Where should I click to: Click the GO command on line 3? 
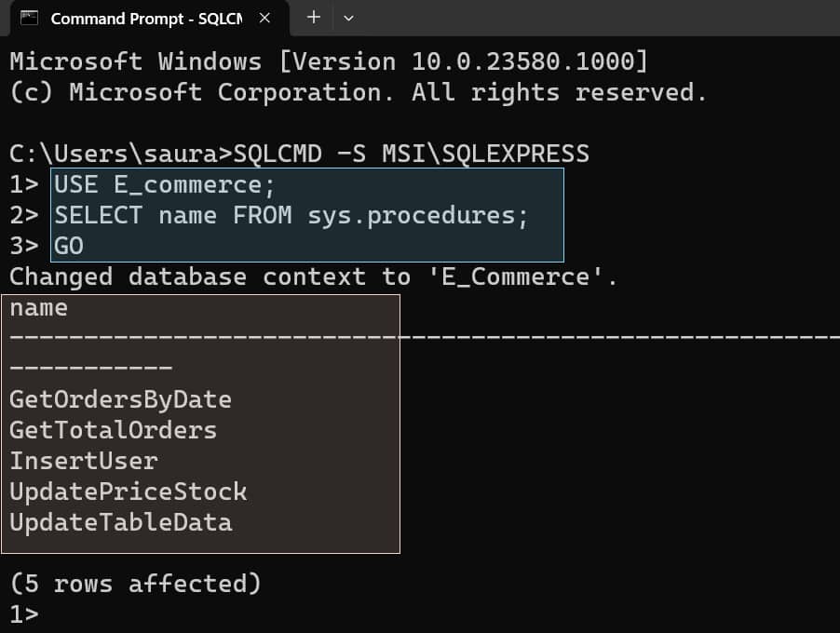point(70,246)
